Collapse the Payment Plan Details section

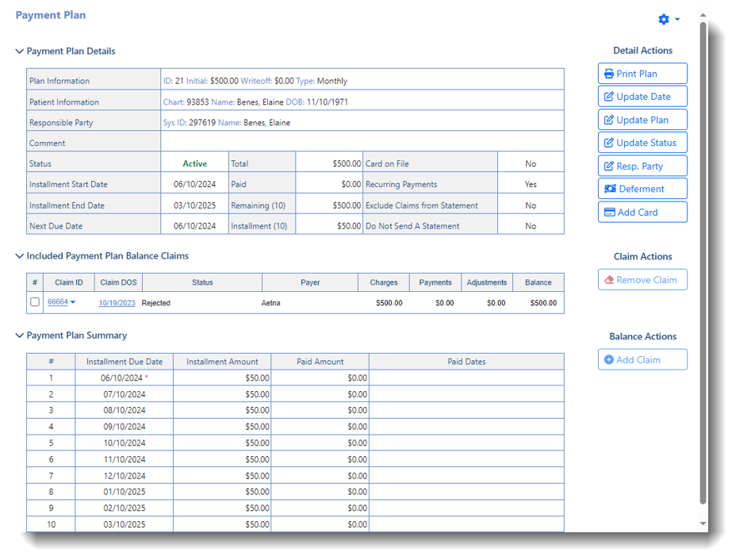tap(20, 52)
